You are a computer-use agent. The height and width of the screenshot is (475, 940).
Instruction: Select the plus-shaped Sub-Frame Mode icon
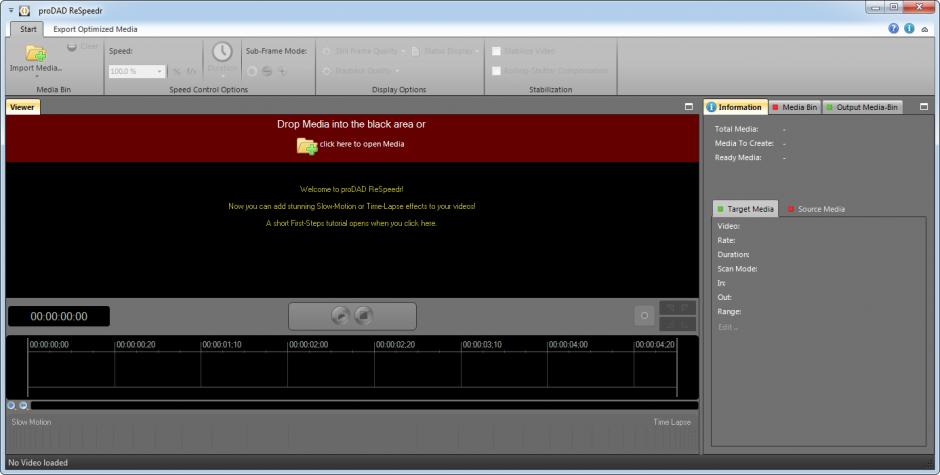(282, 71)
